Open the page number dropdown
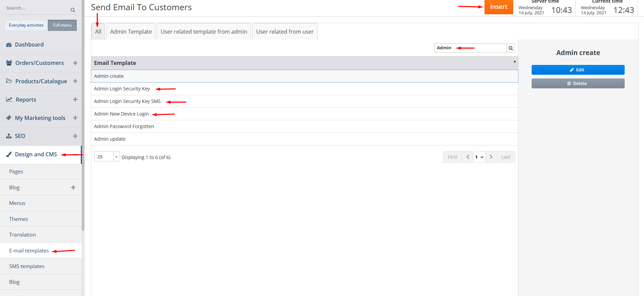Image resolution: width=644 pixels, height=296 pixels. (479, 157)
